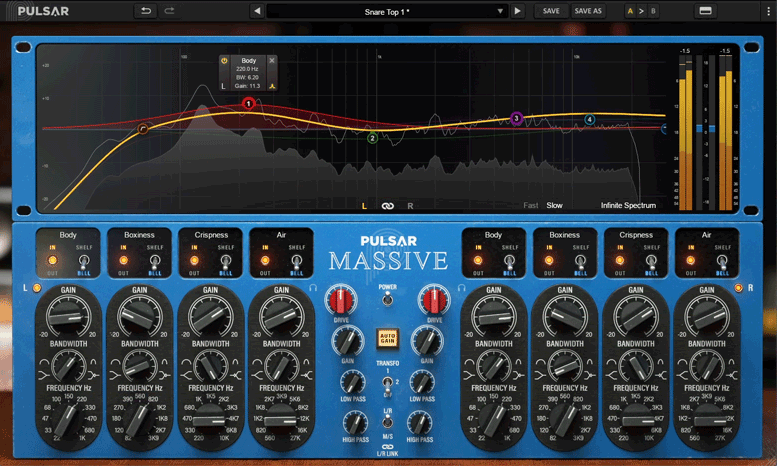Go to next preset with right arrow
The image size is (777, 466).
point(517,11)
